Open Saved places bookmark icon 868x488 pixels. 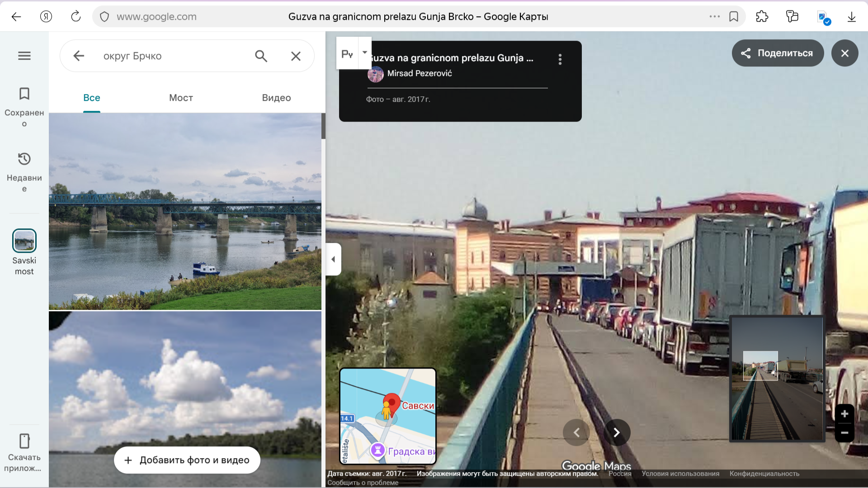click(24, 94)
